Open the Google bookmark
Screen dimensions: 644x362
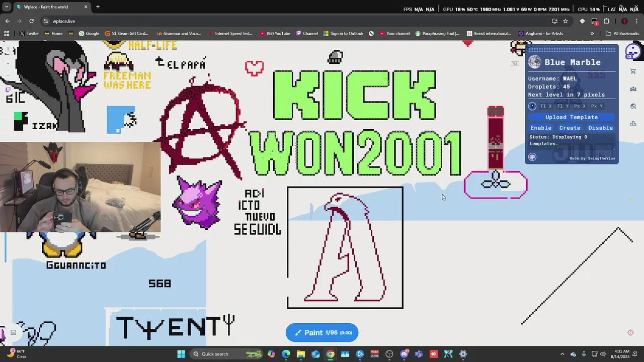[x=89, y=34]
